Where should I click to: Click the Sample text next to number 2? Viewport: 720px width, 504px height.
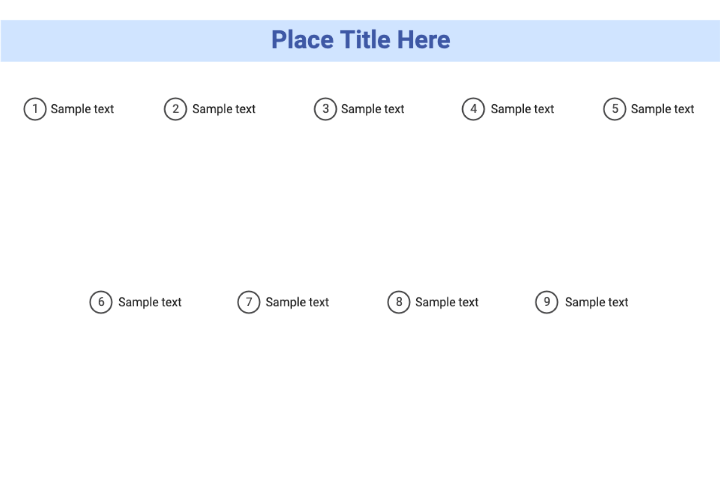224,109
